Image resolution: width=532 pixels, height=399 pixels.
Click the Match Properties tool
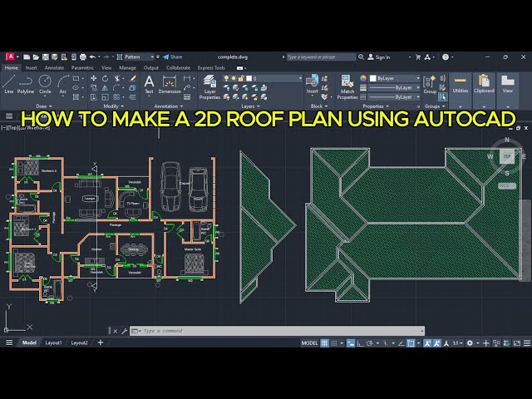[347, 87]
